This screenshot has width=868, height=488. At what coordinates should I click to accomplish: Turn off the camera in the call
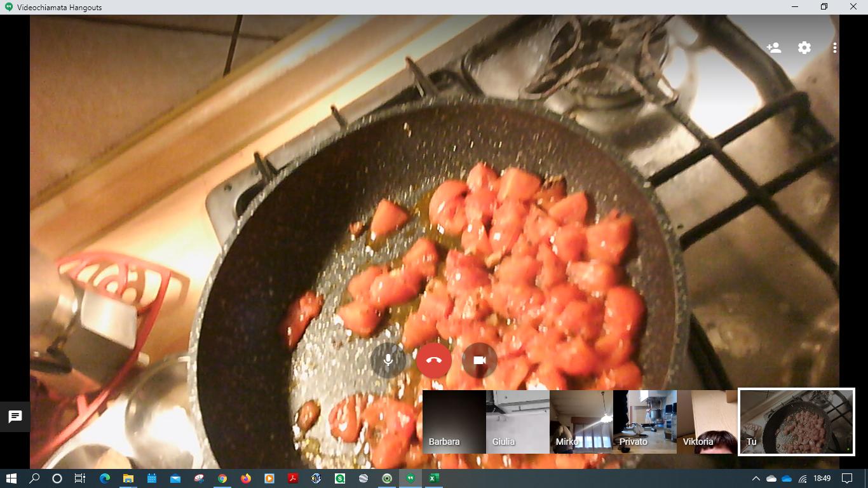[x=480, y=360]
